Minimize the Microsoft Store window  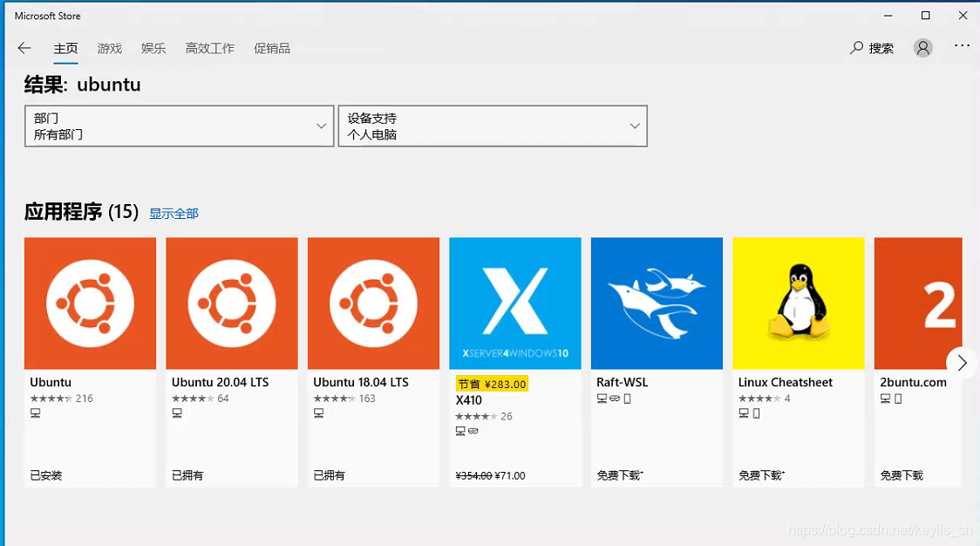[888, 16]
